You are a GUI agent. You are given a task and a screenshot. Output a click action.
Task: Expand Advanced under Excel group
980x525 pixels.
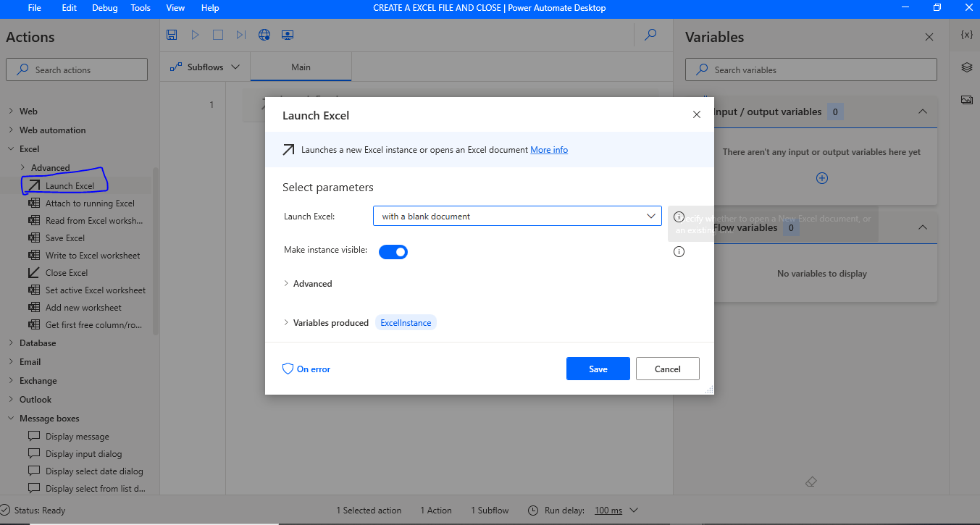(x=22, y=168)
